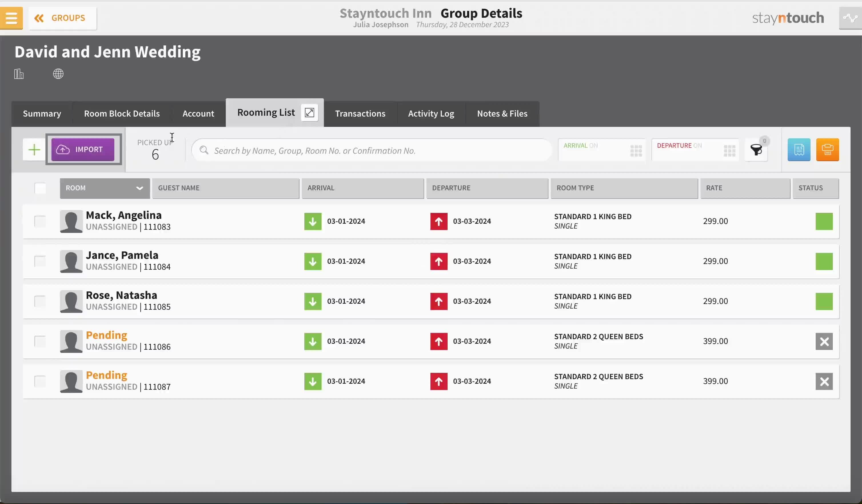Click green arrival arrow for Mack, Angelina
862x504 pixels.
(x=313, y=221)
